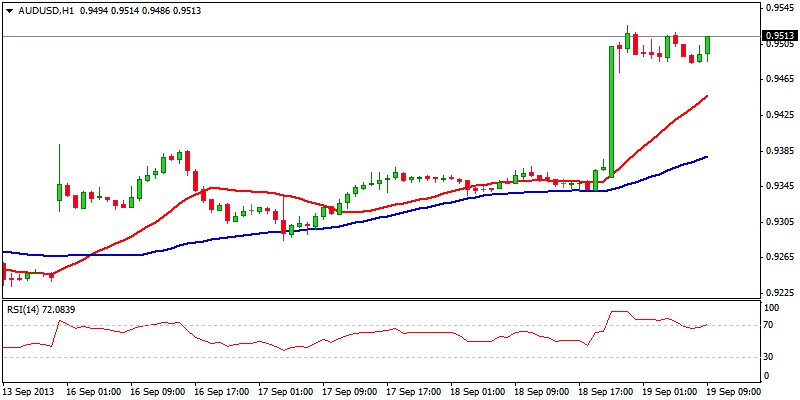Click the dropdown triangle beside AUDUSD,H1
The width and height of the screenshot is (800, 400).
point(9,10)
